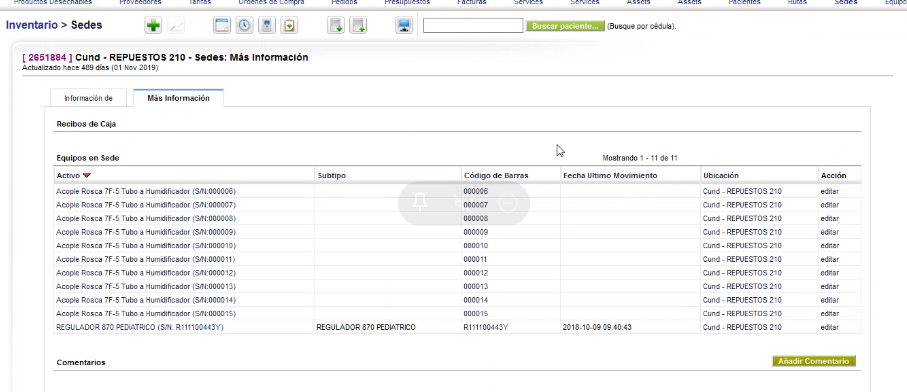Screen dimensions: 907x392
Task: Select the Más Información tab
Action: pyautogui.click(x=178, y=98)
